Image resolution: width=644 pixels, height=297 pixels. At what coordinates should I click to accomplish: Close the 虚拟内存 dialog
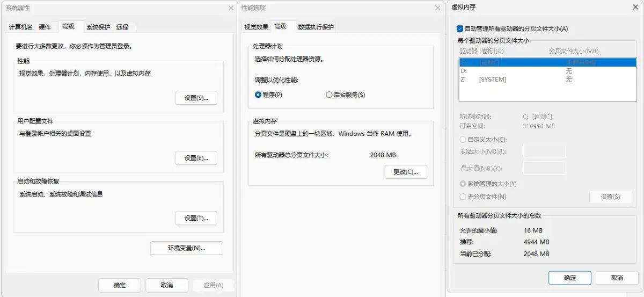coord(635,6)
